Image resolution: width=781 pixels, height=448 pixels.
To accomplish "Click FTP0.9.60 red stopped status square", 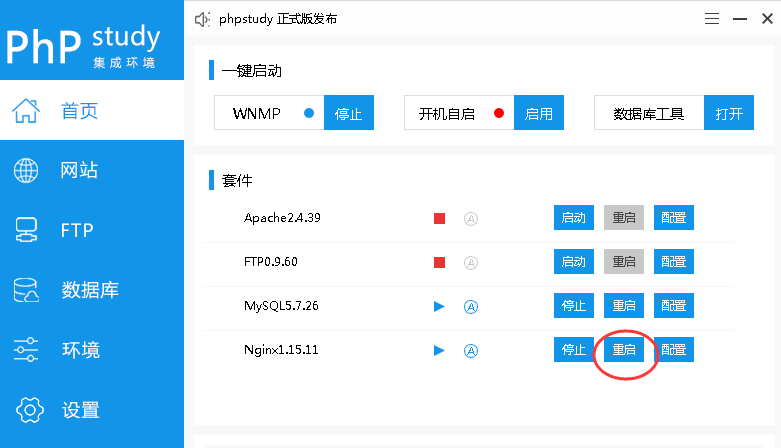I will point(439,262).
